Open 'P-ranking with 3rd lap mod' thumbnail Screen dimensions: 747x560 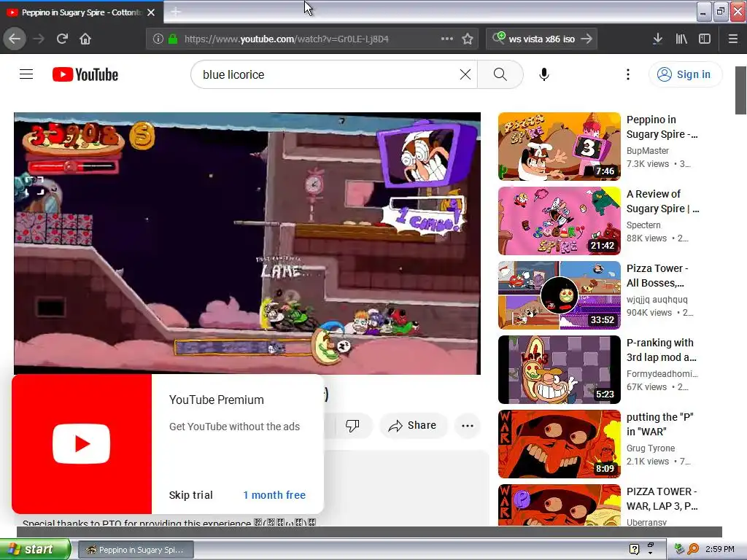click(x=560, y=370)
